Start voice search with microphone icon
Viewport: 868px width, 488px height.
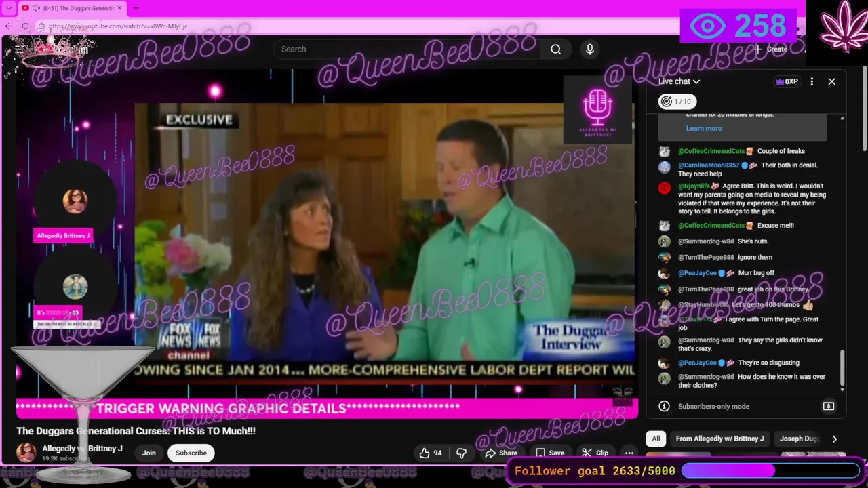[x=589, y=49]
